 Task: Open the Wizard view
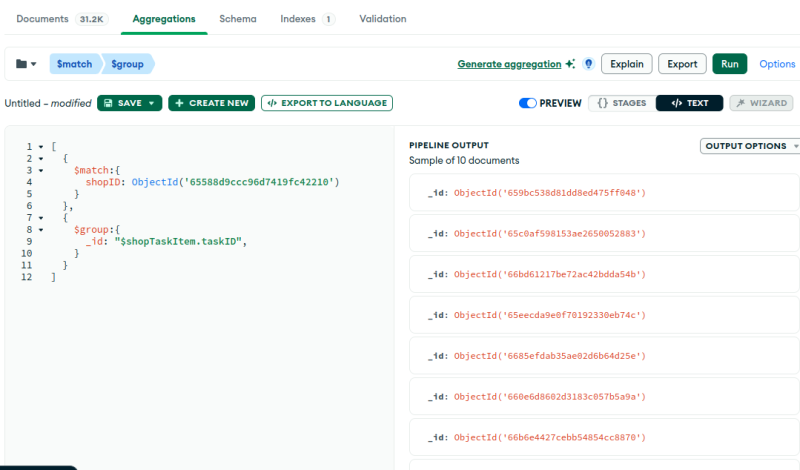tap(761, 103)
